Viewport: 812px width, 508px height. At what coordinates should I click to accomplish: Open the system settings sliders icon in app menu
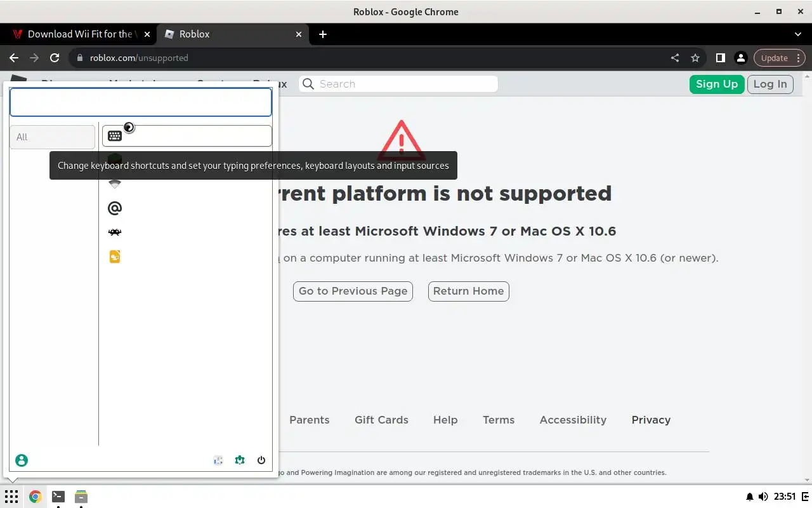coord(218,460)
